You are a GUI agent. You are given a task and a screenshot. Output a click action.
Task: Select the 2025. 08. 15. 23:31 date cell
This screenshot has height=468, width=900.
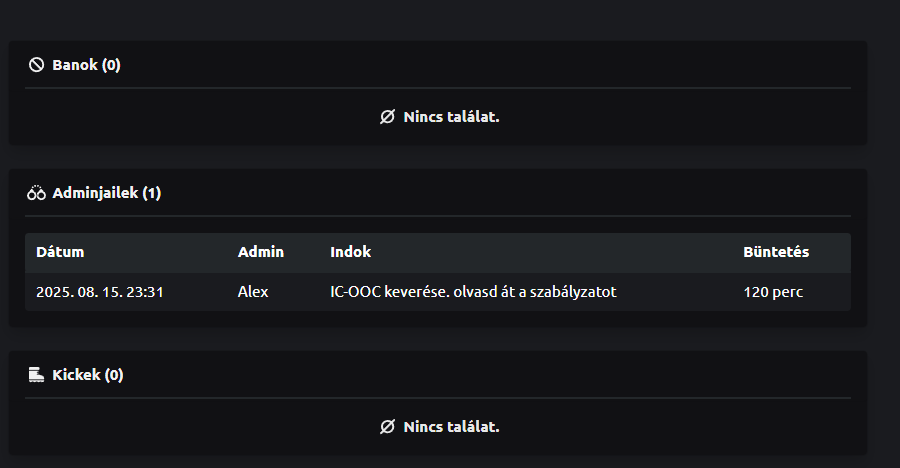(99, 292)
